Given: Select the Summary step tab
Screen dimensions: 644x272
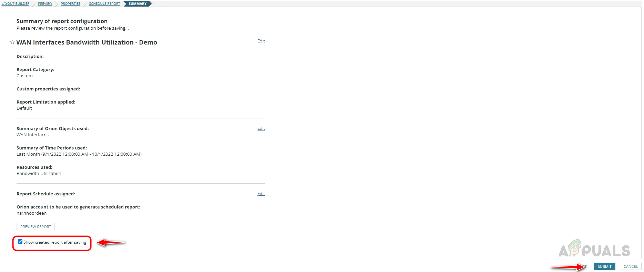Looking at the screenshot, I should (138, 4).
